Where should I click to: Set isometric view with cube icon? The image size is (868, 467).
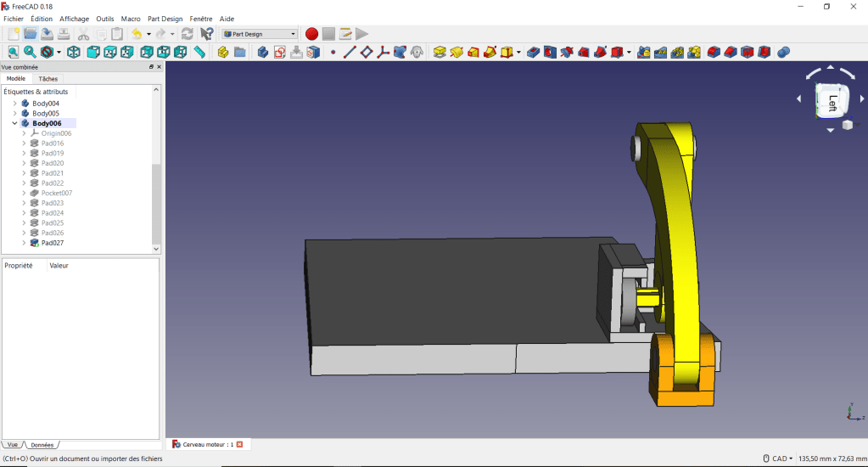74,53
